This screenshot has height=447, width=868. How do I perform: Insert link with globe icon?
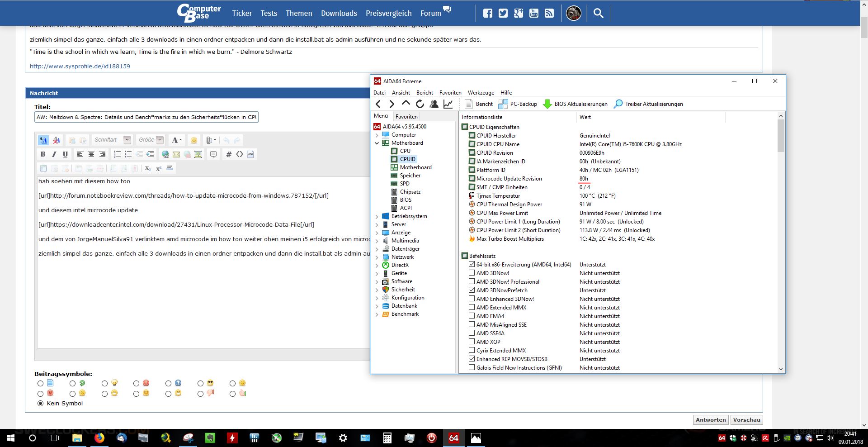click(165, 154)
